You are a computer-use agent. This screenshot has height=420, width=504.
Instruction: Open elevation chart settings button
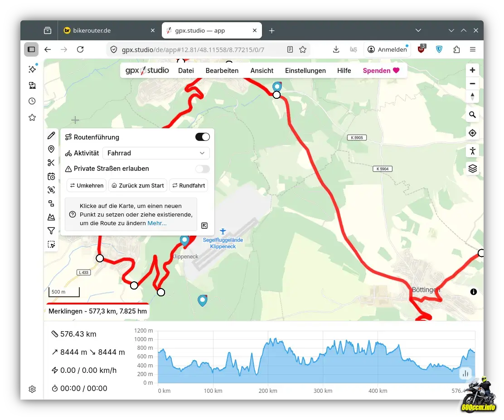click(x=465, y=373)
